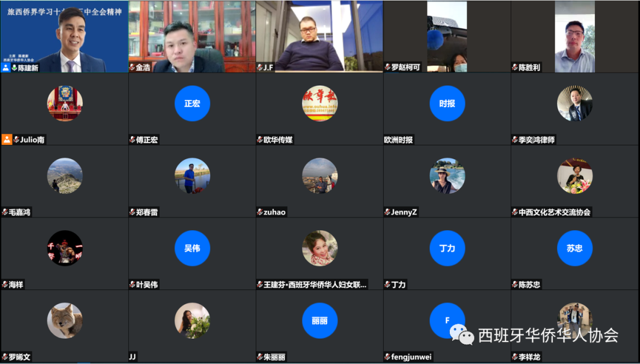640x364 pixels.
Task: Click the WeChat logo in the watermark
Action: coord(462,334)
